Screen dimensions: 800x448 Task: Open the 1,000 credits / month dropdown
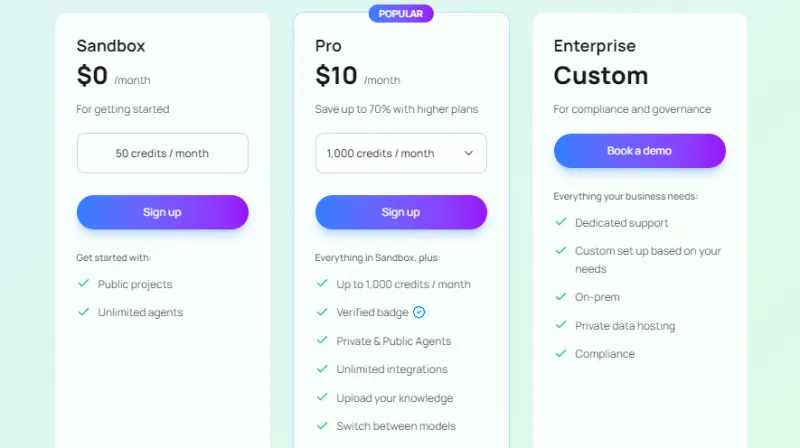400,153
